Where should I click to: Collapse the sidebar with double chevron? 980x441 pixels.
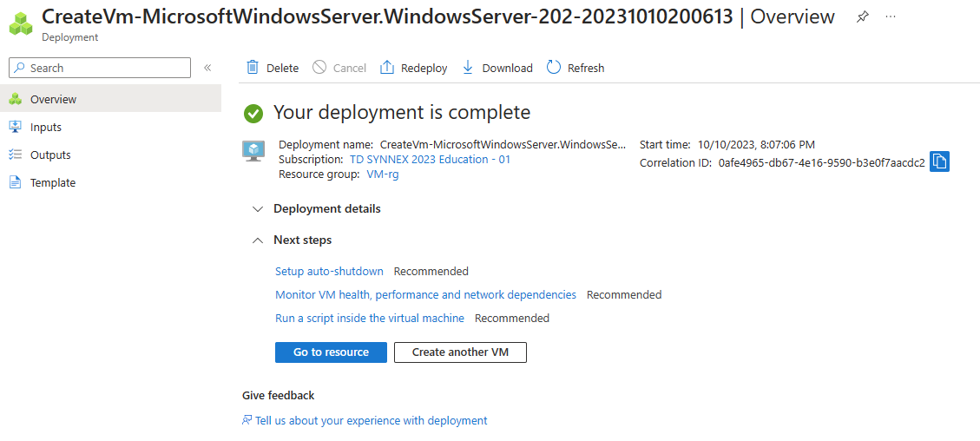pos(207,68)
